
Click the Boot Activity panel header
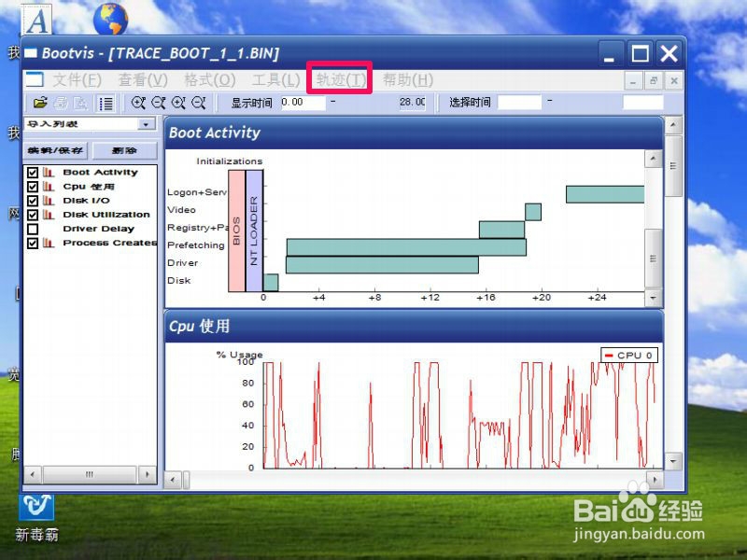[414, 133]
